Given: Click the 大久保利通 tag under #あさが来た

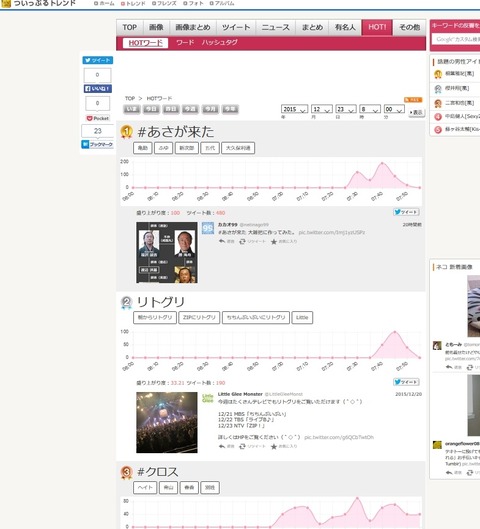Looking at the screenshot, I should tap(238, 148).
